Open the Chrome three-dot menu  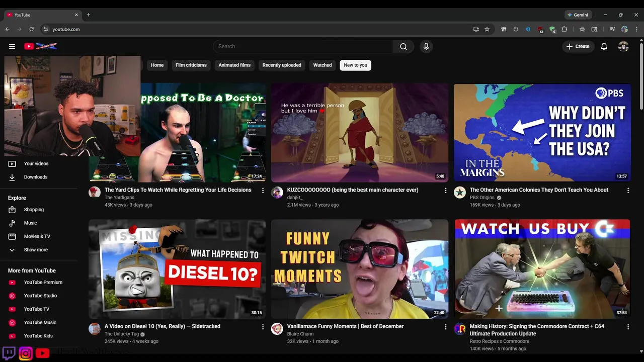(x=636, y=29)
